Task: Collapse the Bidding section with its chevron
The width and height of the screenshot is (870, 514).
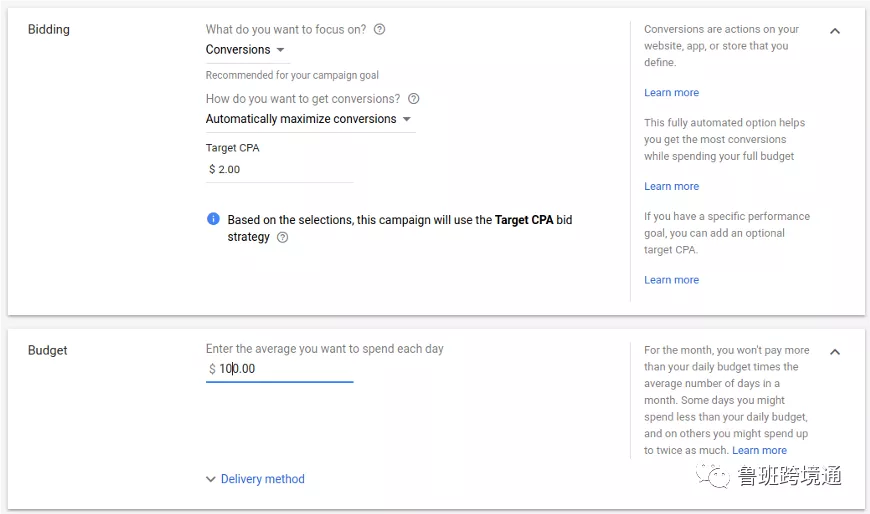Action: click(834, 31)
